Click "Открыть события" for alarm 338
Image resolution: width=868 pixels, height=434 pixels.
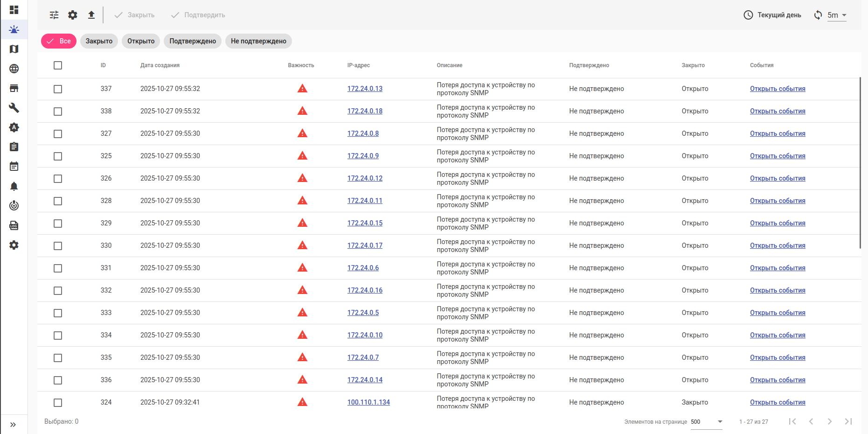[x=778, y=111]
